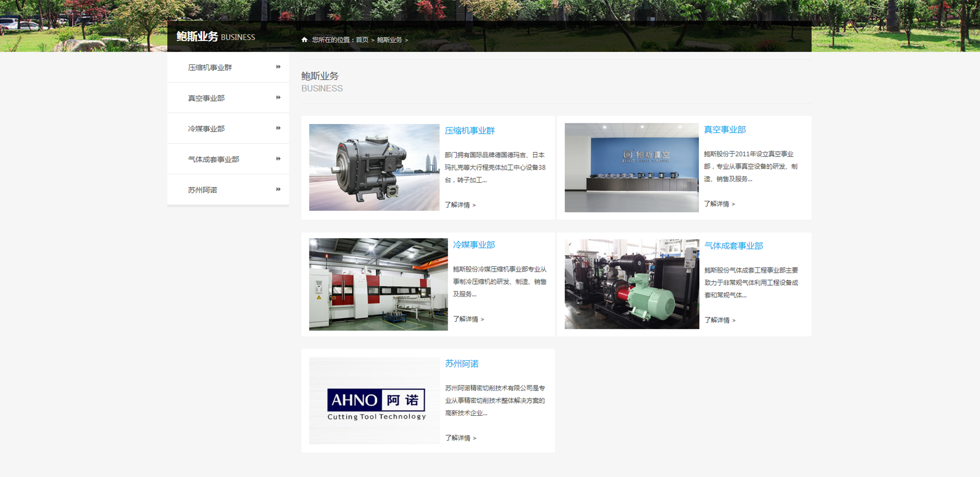Go to 冷媒事业部 from the sidebar
The image size is (980, 477).
[x=206, y=129]
